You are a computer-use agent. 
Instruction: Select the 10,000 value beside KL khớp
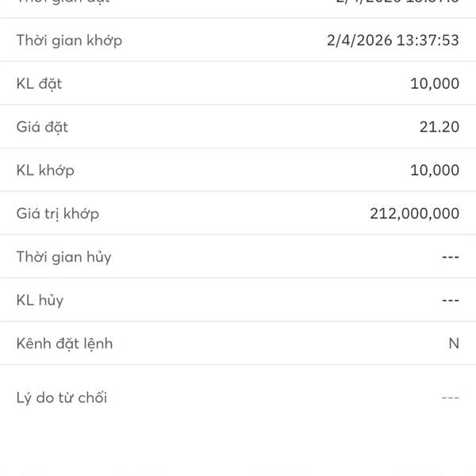tap(434, 170)
